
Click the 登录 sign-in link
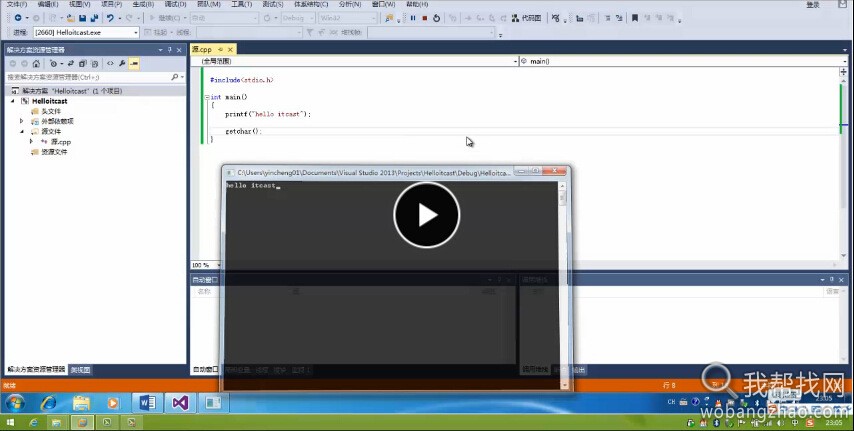click(x=813, y=4)
